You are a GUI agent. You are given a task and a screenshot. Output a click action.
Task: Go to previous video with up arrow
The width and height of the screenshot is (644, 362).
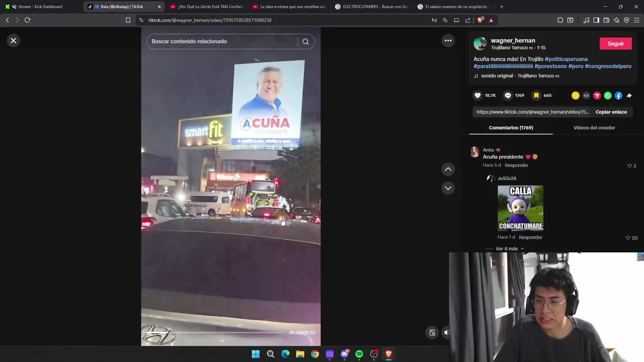[448, 169]
